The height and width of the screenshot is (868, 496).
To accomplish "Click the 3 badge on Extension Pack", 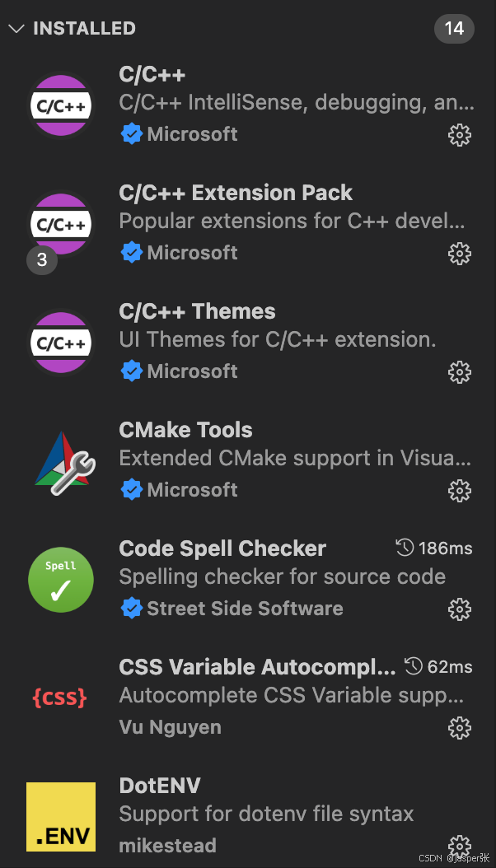I will [x=42, y=259].
